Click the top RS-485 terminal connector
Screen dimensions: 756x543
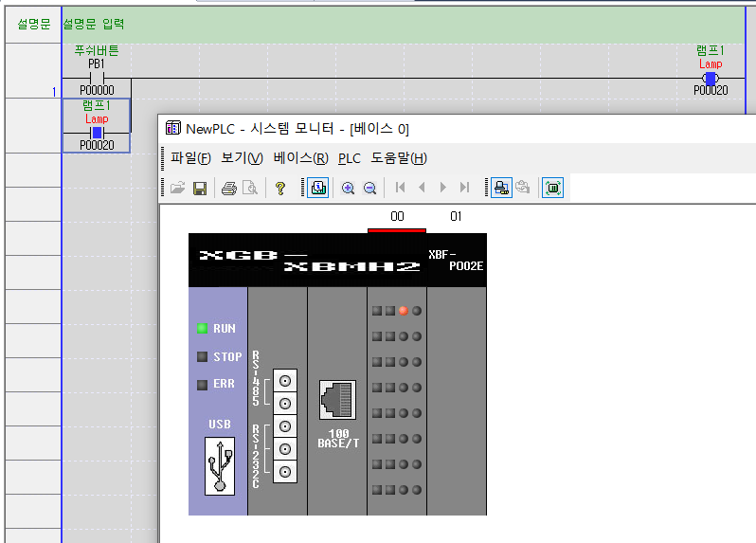[x=285, y=381]
